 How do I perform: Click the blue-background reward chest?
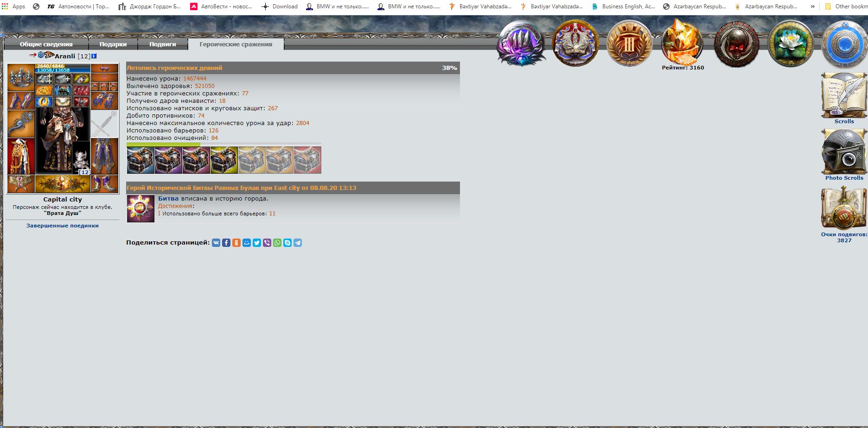coord(140,160)
